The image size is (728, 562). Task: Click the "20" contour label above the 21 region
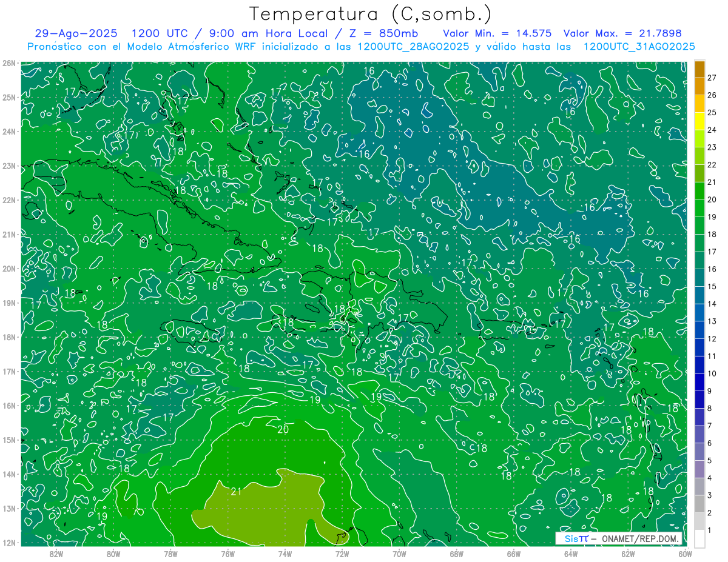pyautogui.click(x=283, y=429)
